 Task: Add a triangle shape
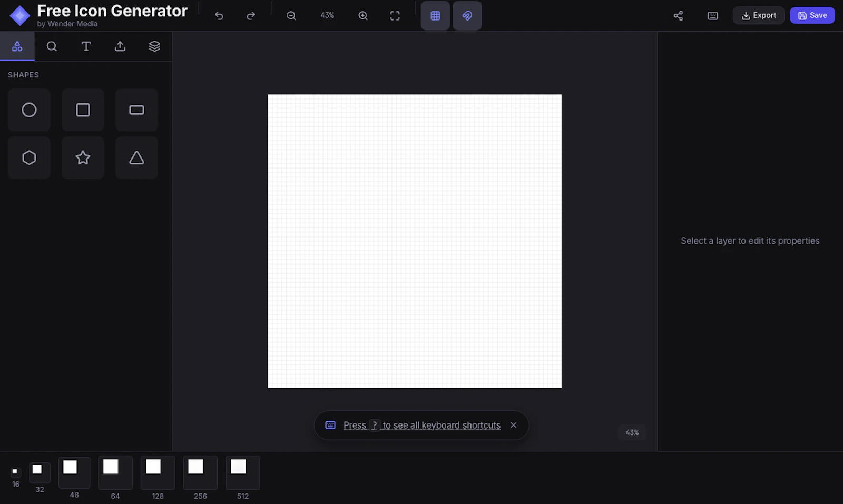(x=136, y=158)
